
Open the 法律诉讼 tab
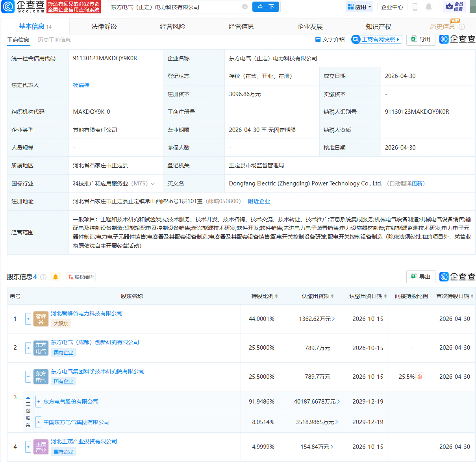(104, 27)
